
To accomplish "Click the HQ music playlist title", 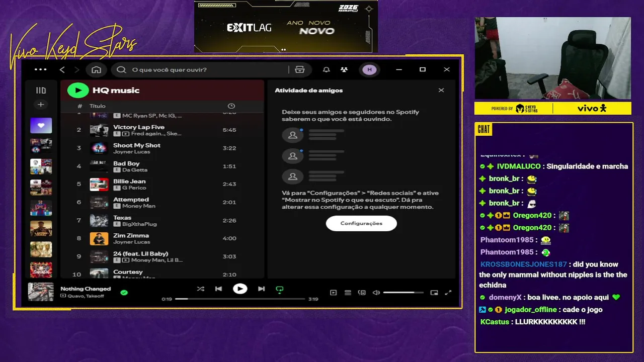I will coord(116,90).
